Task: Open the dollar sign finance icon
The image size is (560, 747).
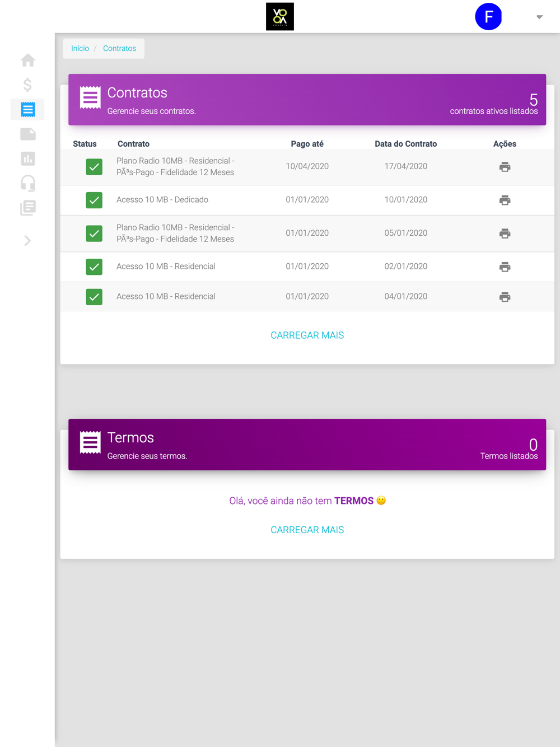Action: point(27,85)
